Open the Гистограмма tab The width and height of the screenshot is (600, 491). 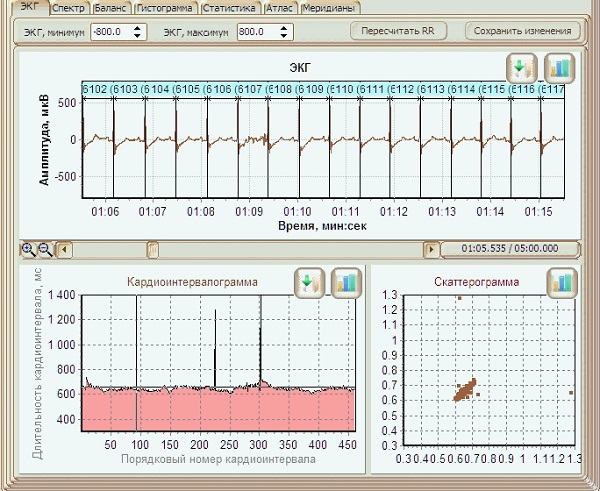coord(165,8)
